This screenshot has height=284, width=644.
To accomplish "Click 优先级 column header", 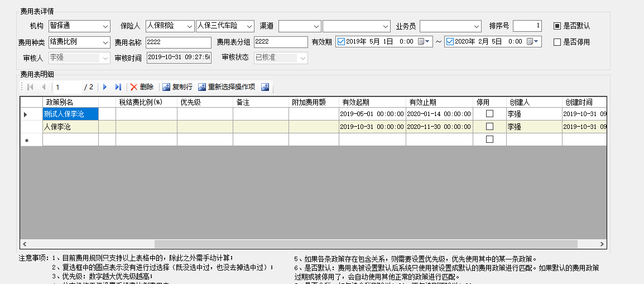I will (x=205, y=102).
